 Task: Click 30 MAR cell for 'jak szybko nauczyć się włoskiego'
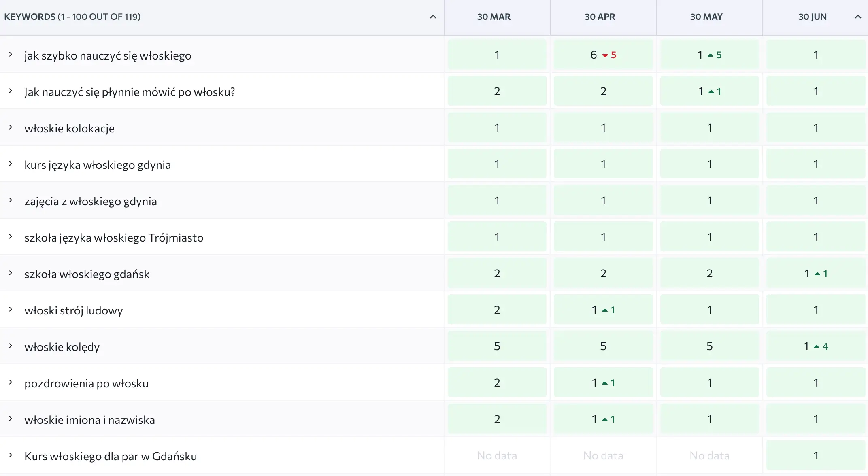click(497, 55)
